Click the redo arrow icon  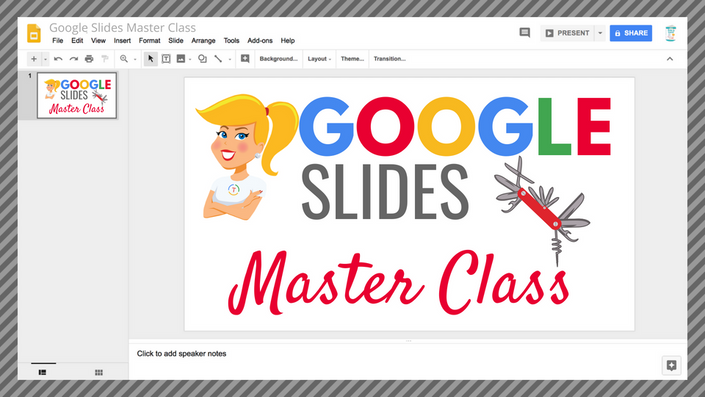point(73,59)
